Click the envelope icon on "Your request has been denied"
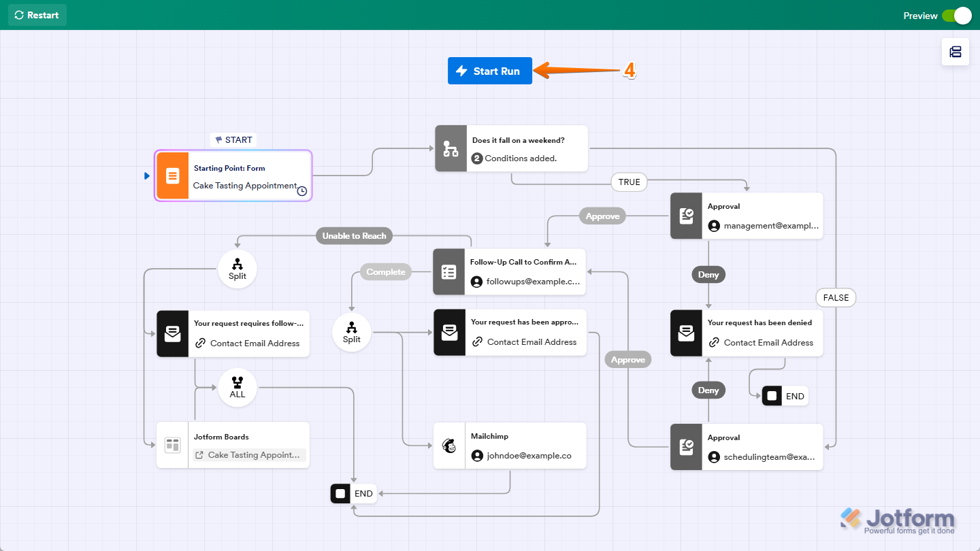Image resolution: width=980 pixels, height=551 pixels. click(x=686, y=333)
